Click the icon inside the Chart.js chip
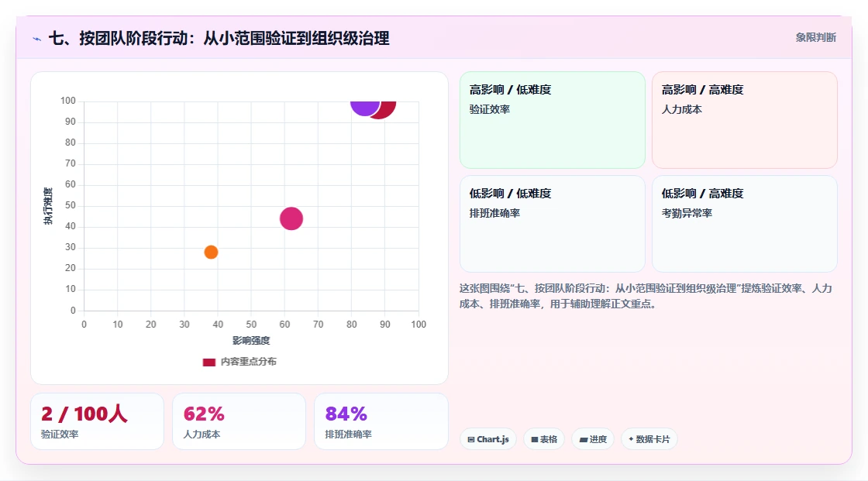 [471, 439]
